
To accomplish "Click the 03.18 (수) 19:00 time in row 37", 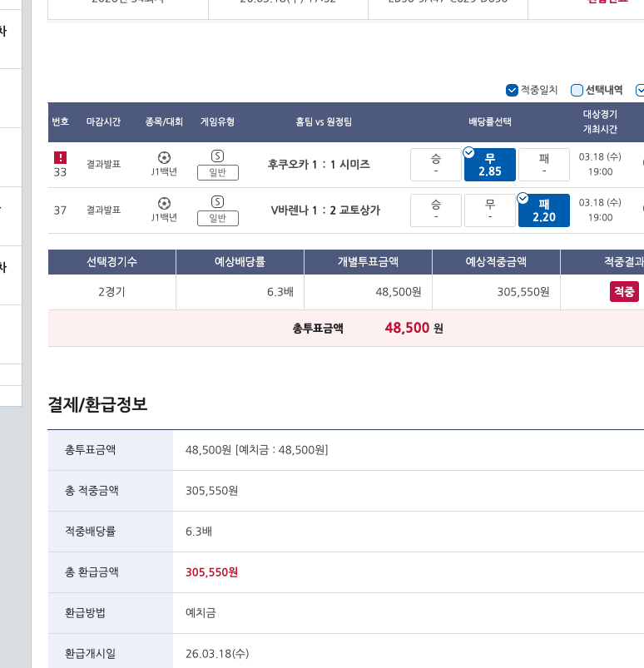I will 600,210.
